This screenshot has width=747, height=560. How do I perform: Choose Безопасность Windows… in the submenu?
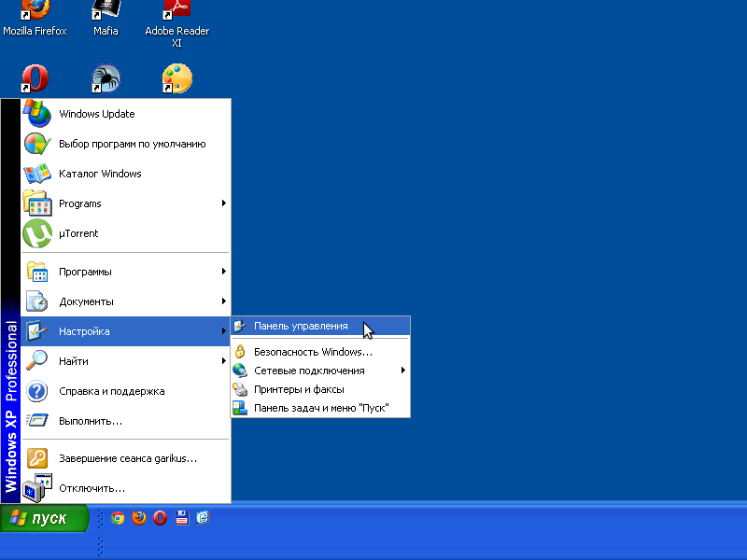click(x=320, y=352)
